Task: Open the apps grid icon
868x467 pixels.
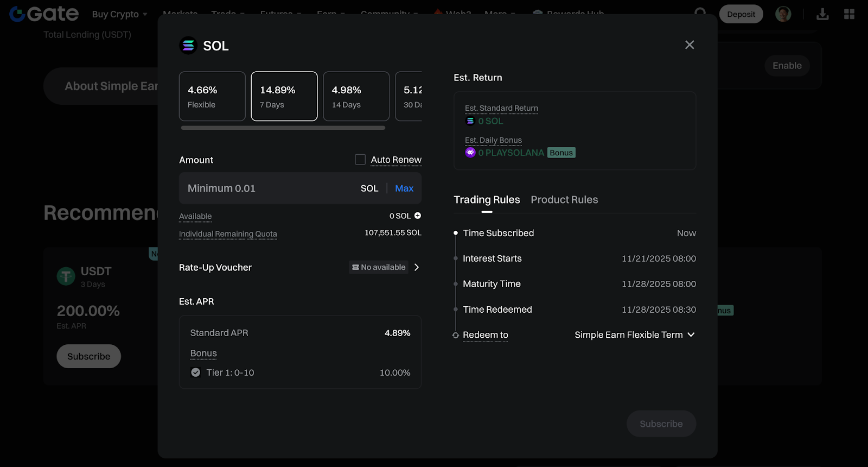Action: [x=849, y=14]
